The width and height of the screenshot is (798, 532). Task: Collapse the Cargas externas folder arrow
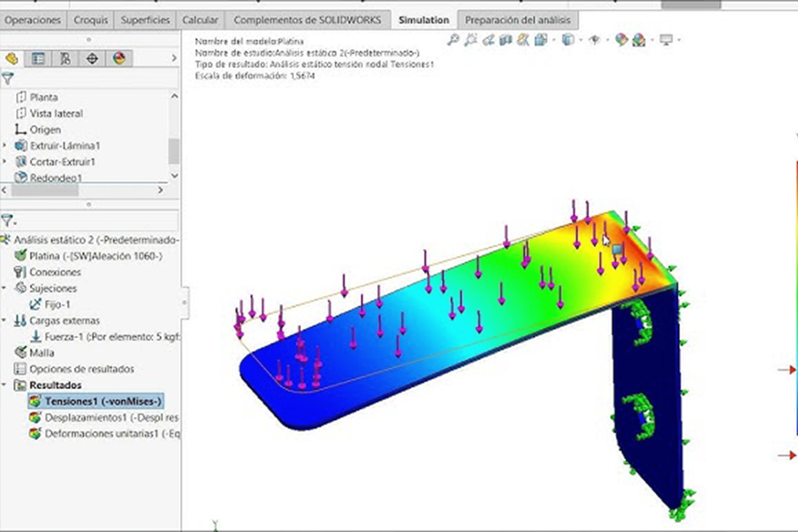click(x=4, y=320)
